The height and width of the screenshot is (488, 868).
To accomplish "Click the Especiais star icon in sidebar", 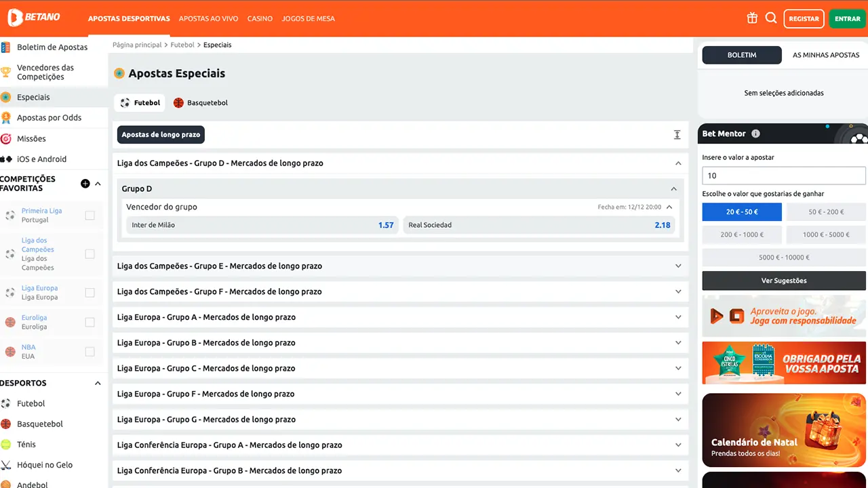I will (x=5, y=97).
